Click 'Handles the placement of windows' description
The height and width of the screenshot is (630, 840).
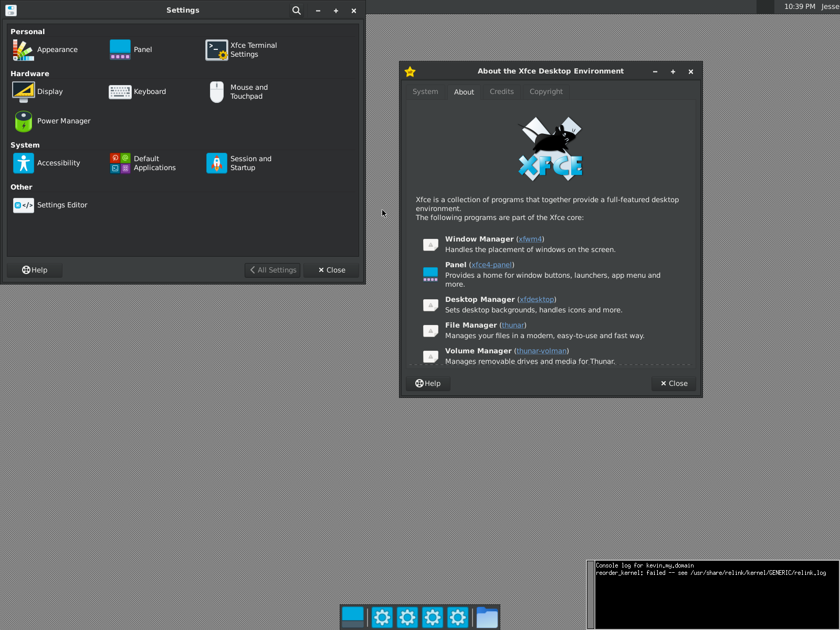(x=530, y=250)
